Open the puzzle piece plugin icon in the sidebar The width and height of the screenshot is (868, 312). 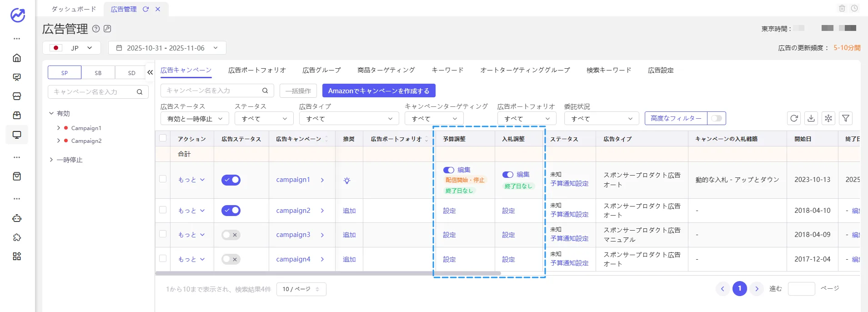pyautogui.click(x=17, y=237)
